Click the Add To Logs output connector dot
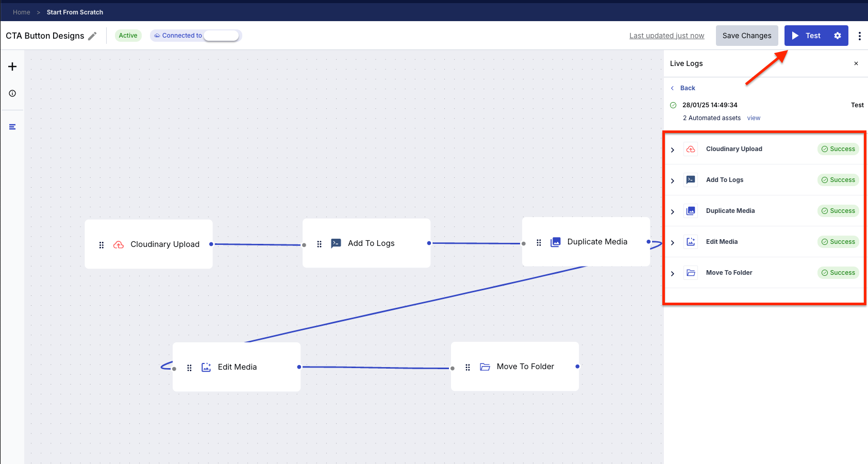 pos(429,243)
